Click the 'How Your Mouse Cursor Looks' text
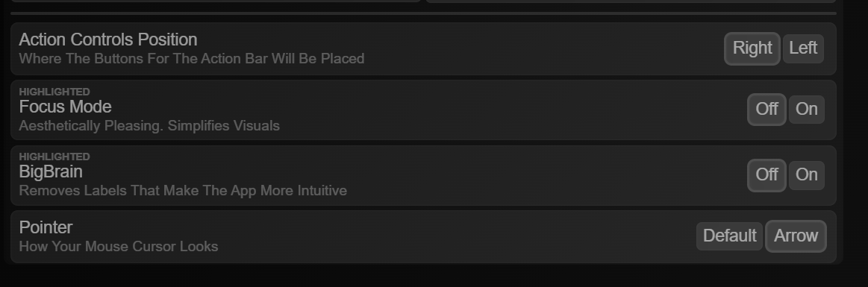This screenshot has height=287, width=868. click(x=119, y=247)
